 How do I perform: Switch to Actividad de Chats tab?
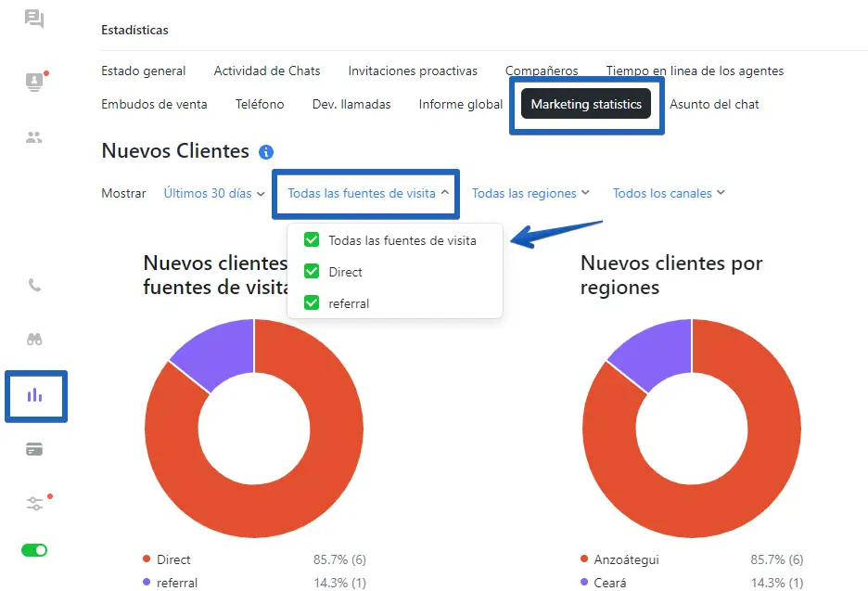(267, 71)
